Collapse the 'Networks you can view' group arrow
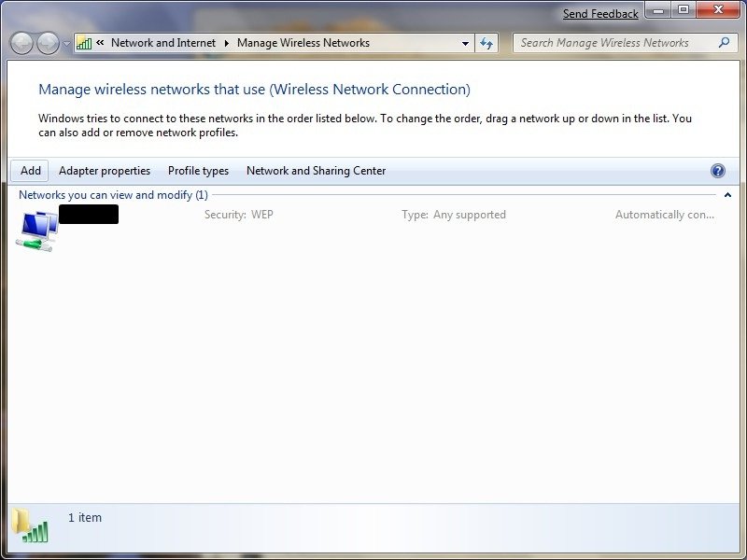 pyautogui.click(x=727, y=195)
